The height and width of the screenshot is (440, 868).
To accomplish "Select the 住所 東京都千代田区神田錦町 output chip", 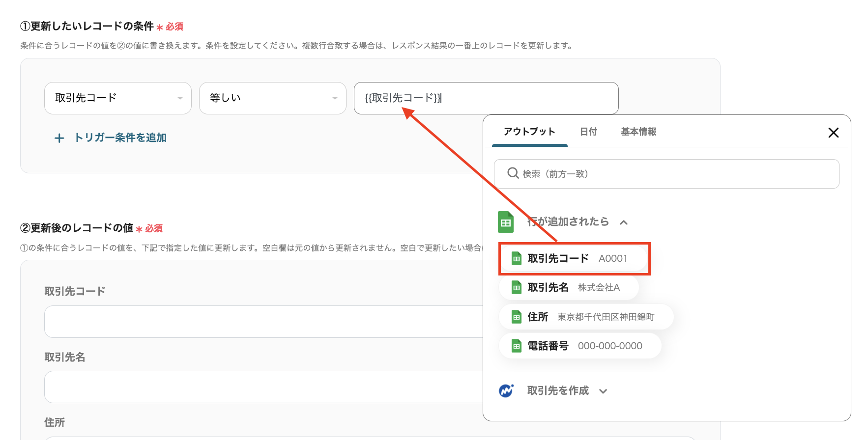I will tap(586, 317).
